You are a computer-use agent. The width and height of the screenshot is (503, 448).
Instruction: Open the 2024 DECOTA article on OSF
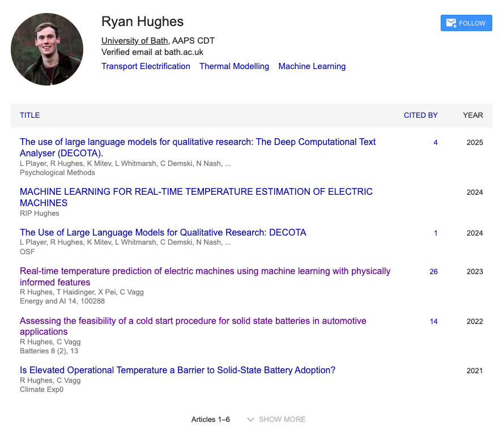point(163,232)
